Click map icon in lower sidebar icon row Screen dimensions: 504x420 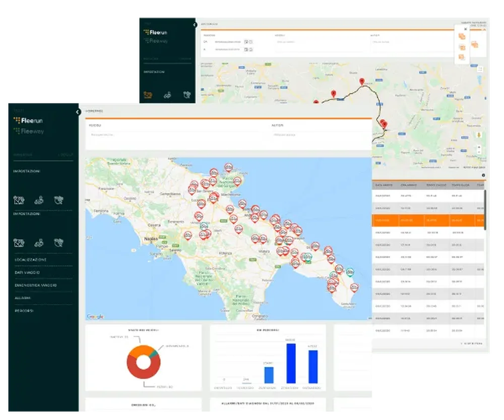pos(19,243)
